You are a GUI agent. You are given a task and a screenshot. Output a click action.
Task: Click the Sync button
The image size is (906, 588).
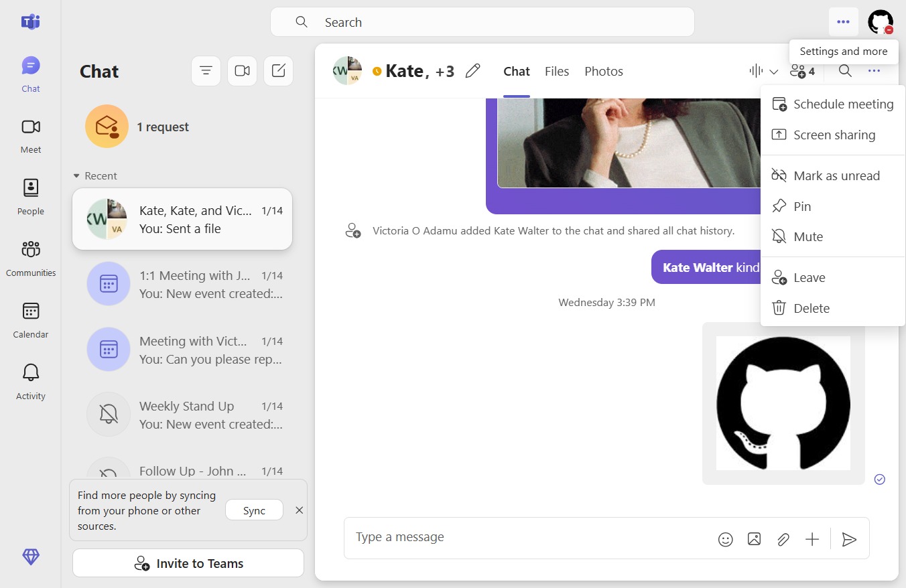pyautogui.click(x=254, y=510)
